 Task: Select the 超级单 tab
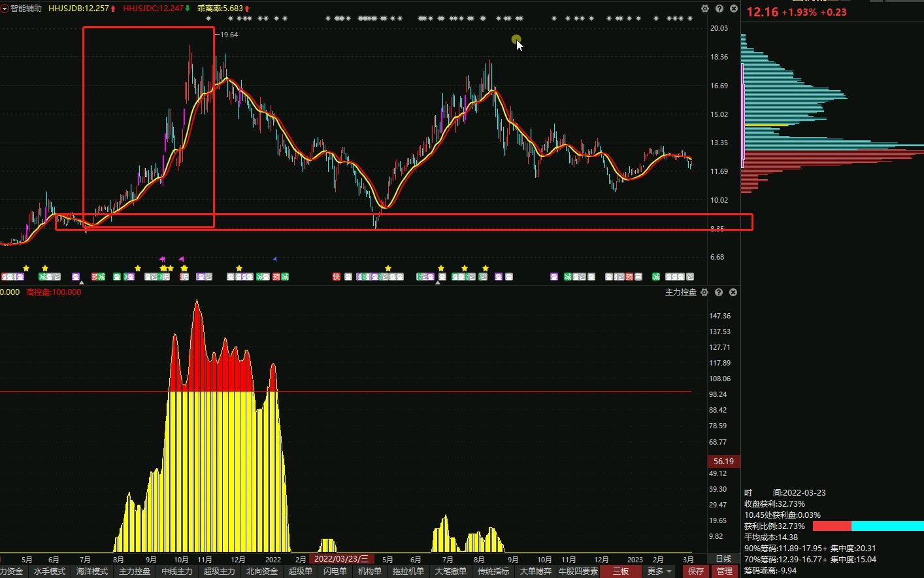pyautogui.click(x=301, y=571)
